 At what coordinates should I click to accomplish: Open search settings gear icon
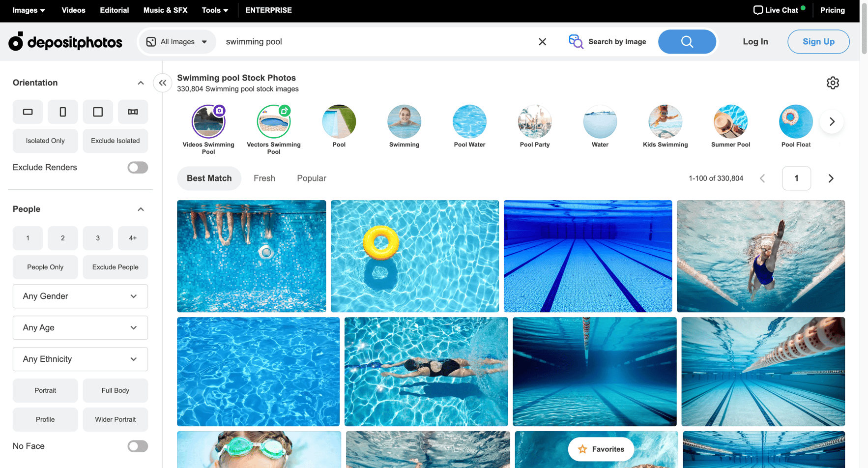833,83
